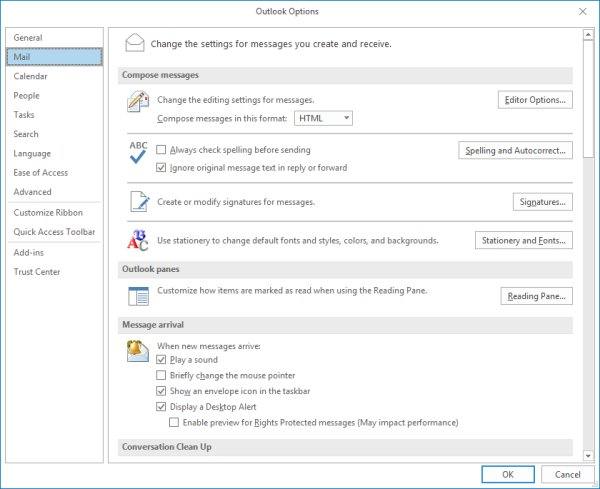Click the stationery ABC fonts icon
Image resolution: width=600 pixels, height=489 pixels.
point(137,240)
